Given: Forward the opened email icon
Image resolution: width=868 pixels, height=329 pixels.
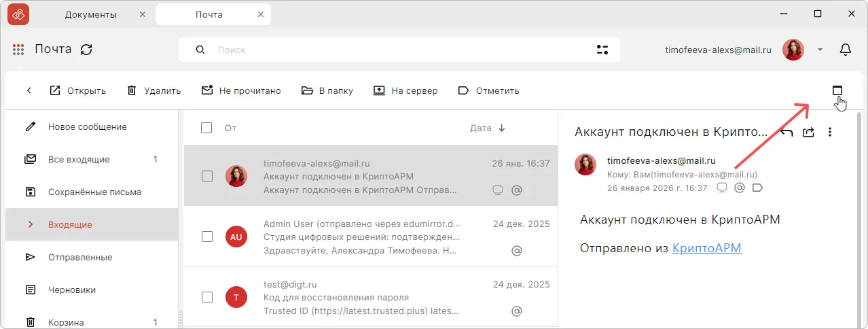Looking at the screenshot, I should click(808, 133).
